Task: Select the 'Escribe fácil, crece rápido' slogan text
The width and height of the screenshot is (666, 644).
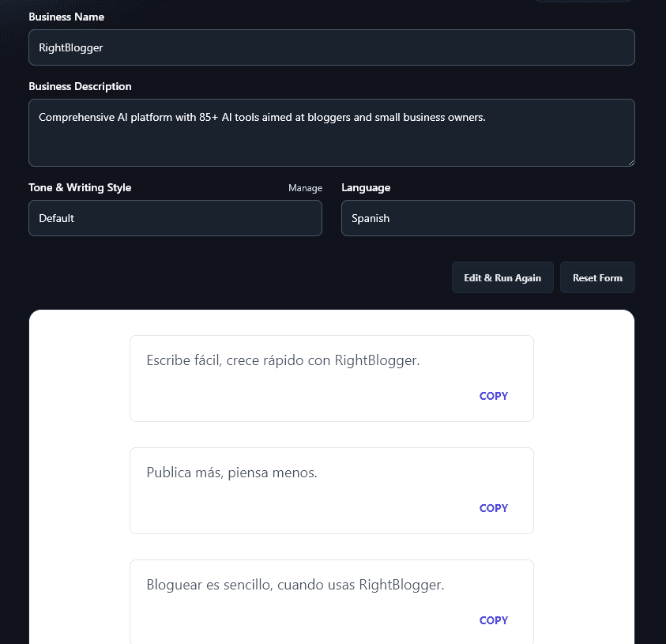Action: point(283,360)
